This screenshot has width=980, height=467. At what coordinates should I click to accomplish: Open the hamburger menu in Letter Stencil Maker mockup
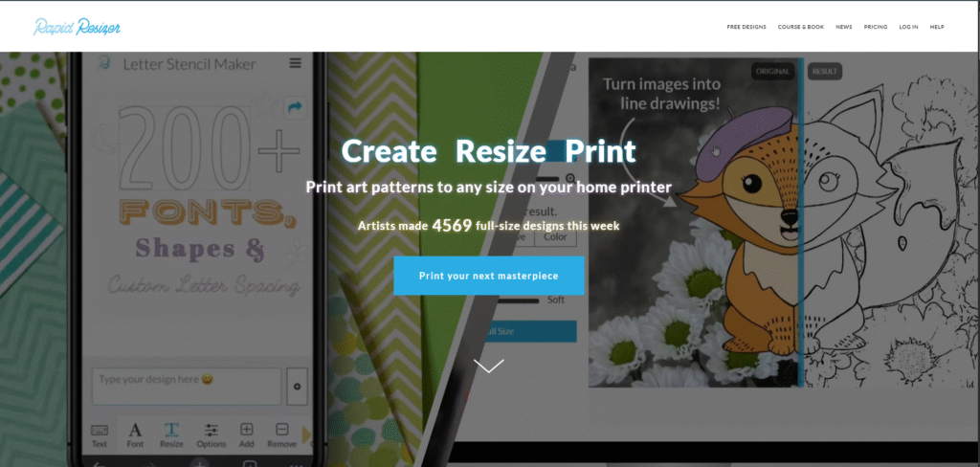(x=295, y=63)
